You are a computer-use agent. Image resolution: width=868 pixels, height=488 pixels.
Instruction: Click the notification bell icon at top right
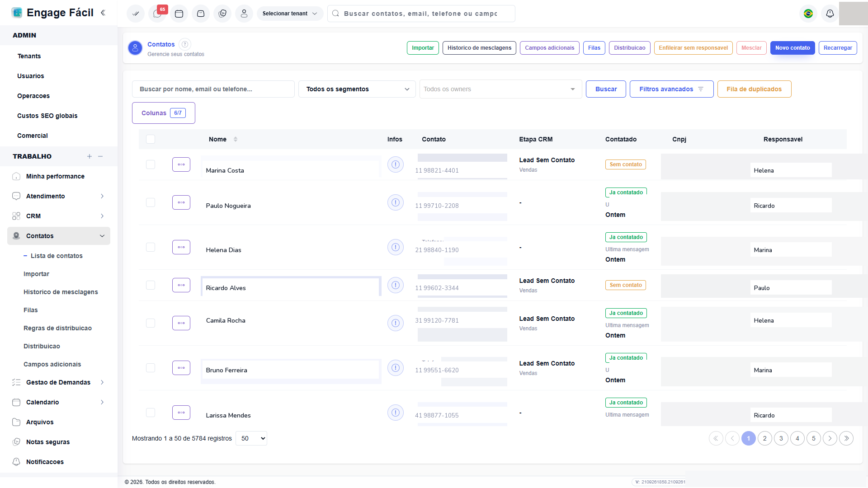tap(830, 14)
